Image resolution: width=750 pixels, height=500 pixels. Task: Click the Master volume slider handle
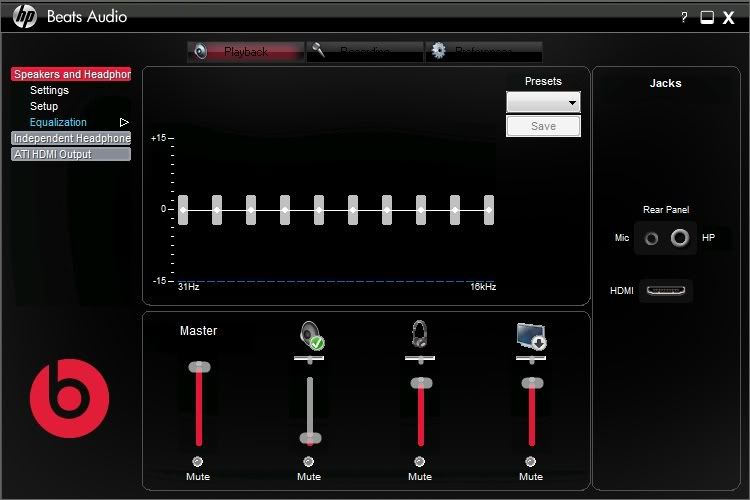[199, 367]
